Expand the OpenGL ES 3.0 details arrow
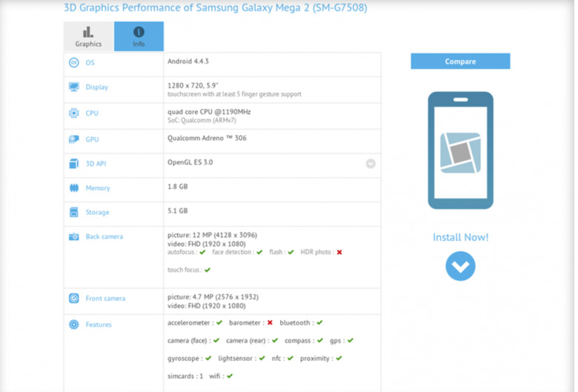This screenshot has height=392, width=578. coord(371,163)
